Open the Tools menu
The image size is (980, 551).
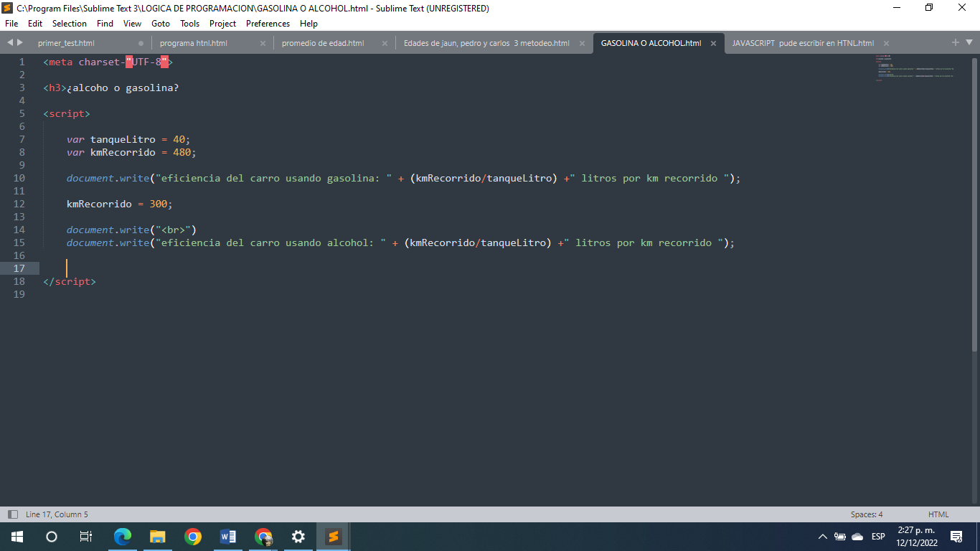[x=190, y=24]
